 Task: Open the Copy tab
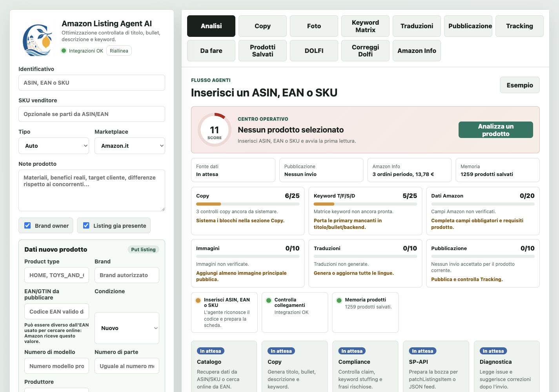[262, 26]
